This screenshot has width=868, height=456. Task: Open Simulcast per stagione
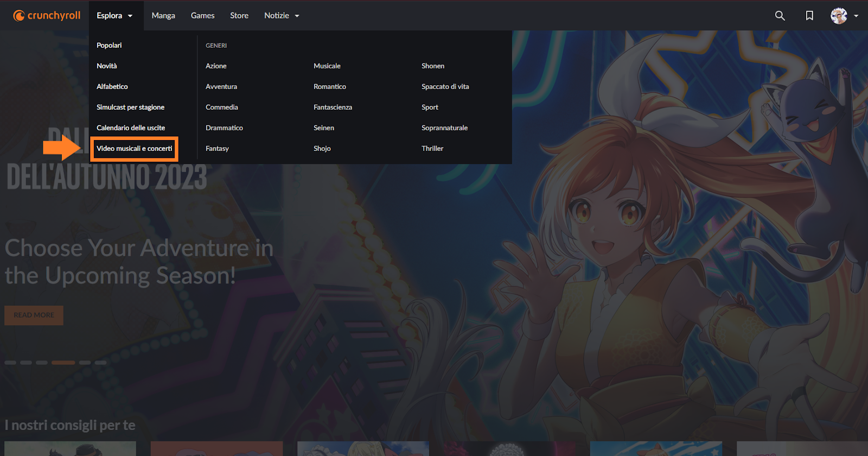coord(130,107)
